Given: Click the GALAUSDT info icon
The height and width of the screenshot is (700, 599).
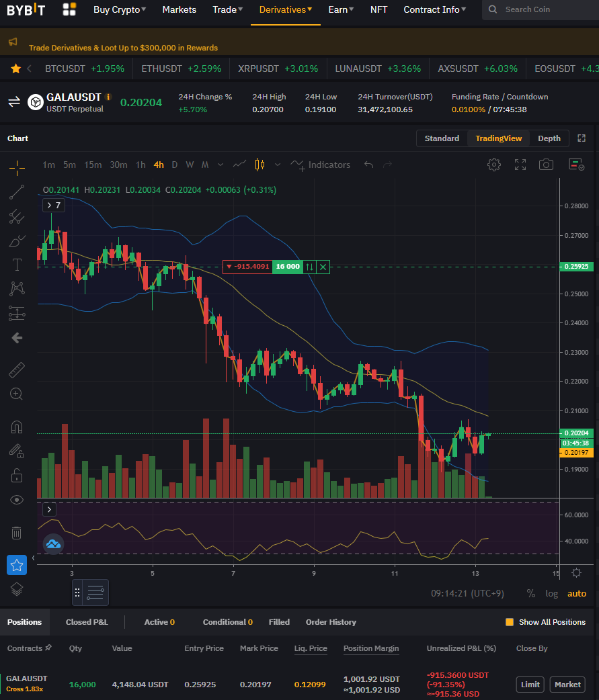Looking at the screenshot, I should point(108,97).
